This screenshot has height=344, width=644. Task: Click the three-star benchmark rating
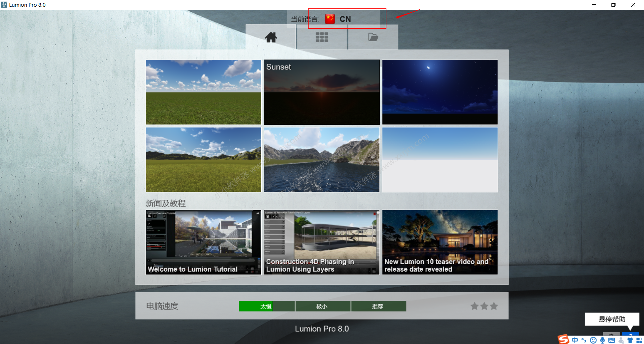click(x=484, y=306)
